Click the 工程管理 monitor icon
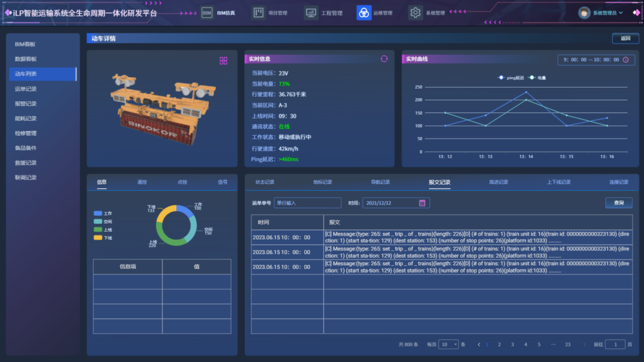This screenshot has height=362, width=644. (x=311, y=13)
